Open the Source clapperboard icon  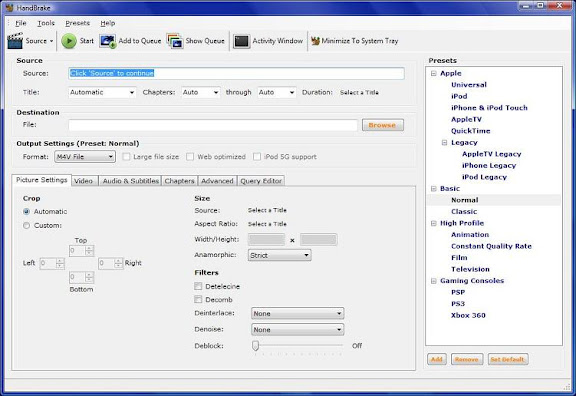tap(15, 41)
